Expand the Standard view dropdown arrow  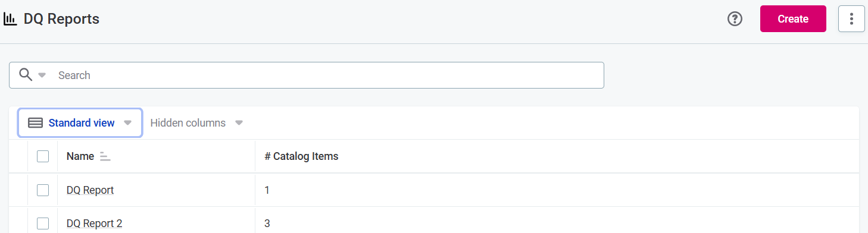tap(127, 123)
